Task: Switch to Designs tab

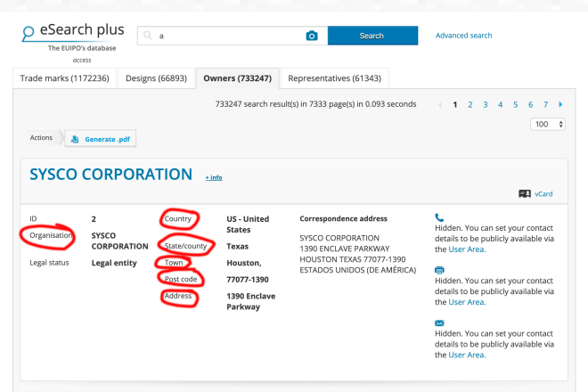Action: [x=156, y=78]
